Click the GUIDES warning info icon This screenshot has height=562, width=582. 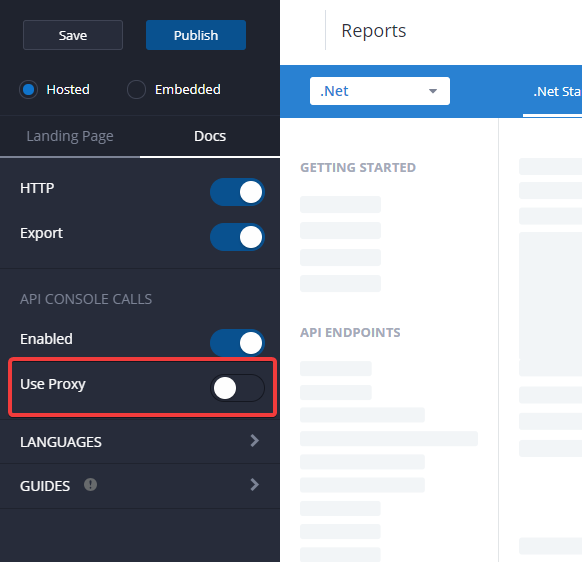[90, 484]
